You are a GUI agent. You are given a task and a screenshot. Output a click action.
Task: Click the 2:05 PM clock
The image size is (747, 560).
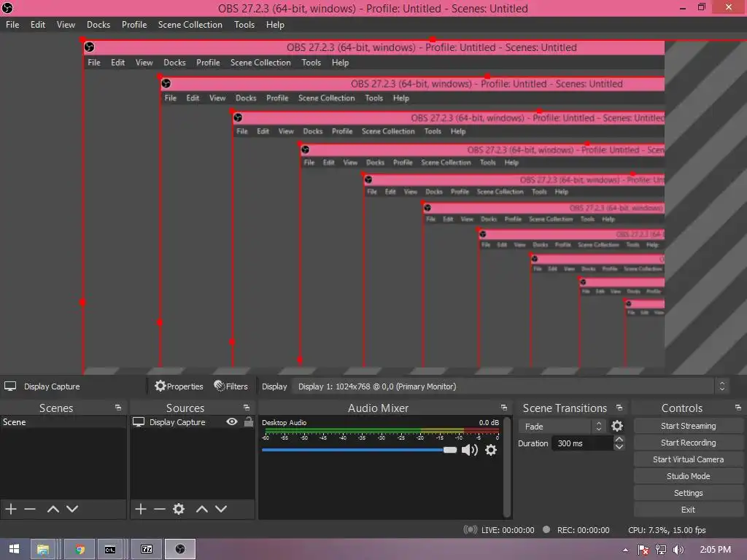715,550
